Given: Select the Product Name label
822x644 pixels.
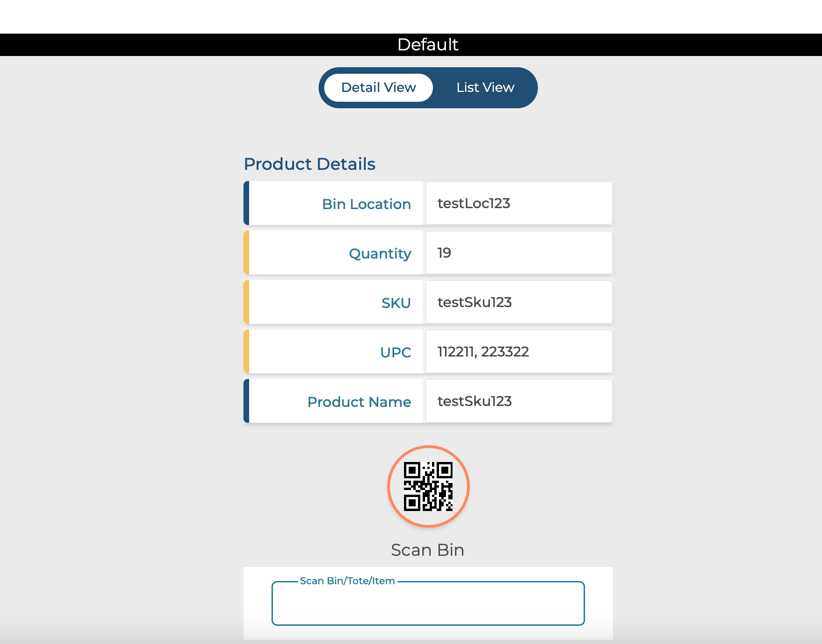Looking at the screenshot, I should point(359,402).
